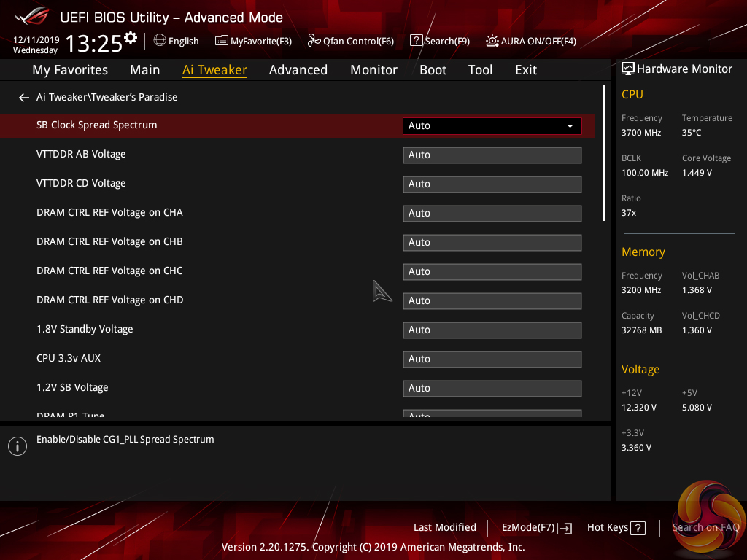This screenshot has height=560, width=747.
Task: Switch to EzMode(F7)
Action: [x=536, y=527]
